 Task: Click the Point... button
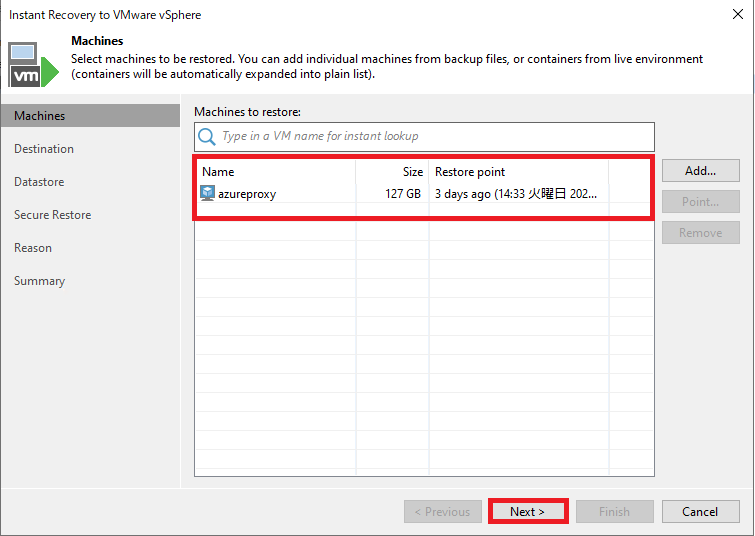[701, 202]
